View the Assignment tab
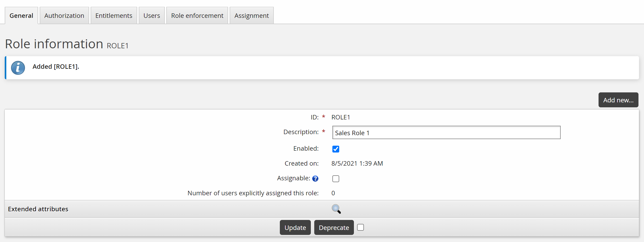This screenshot has width=644, height=242. [251, 16]
